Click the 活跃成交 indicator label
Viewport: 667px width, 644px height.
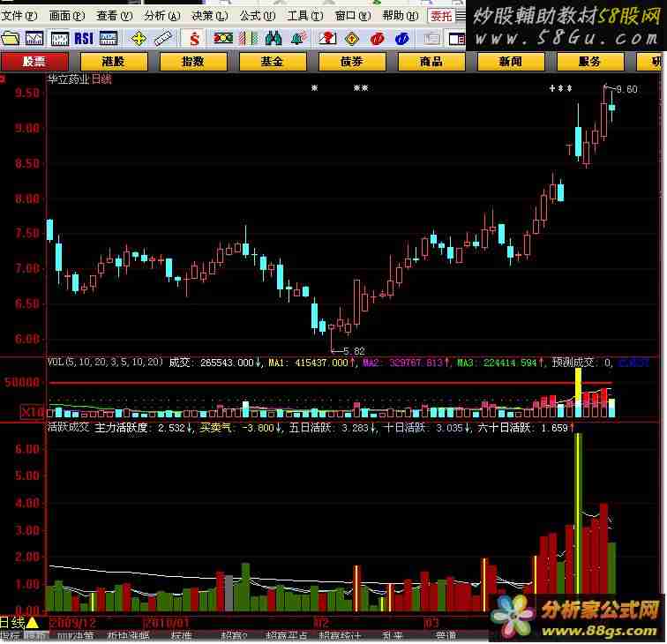point(68,427)
